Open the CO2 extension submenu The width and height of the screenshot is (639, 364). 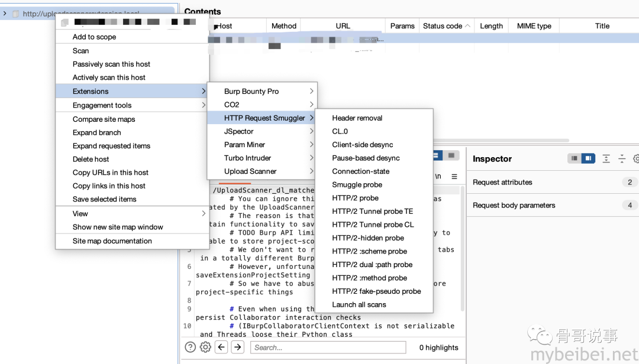click(x=262, y=105)
